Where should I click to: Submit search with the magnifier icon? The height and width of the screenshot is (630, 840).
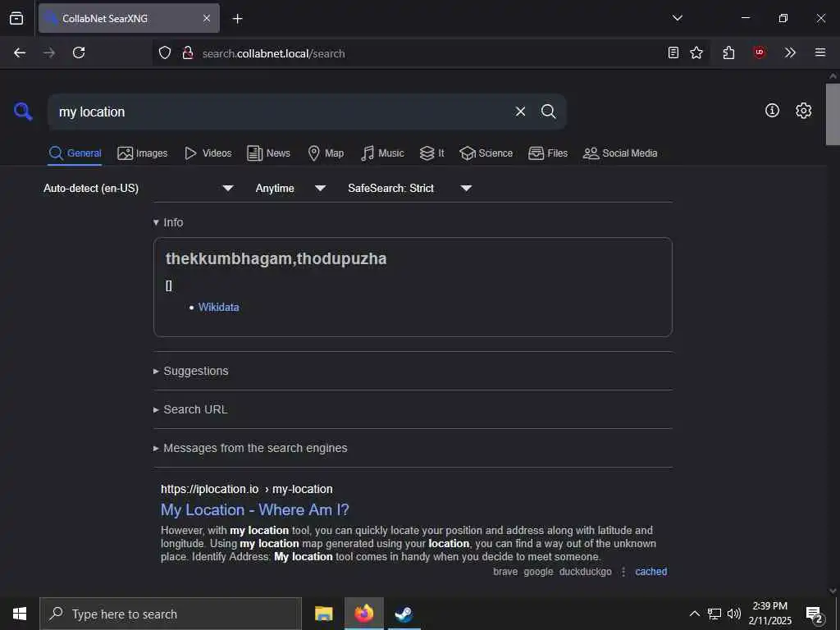548,112
